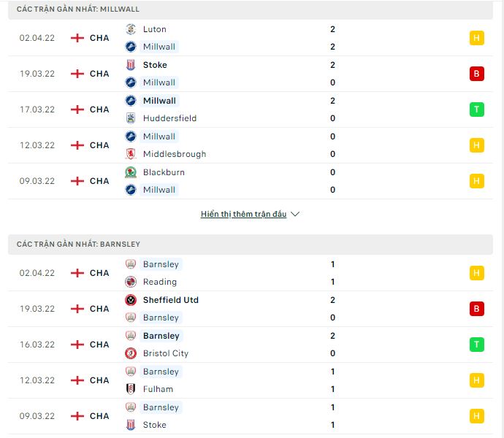The image size is (504, 438).
Task: Click the Middlesbrough club crest icon
Action: click(131, 154)
